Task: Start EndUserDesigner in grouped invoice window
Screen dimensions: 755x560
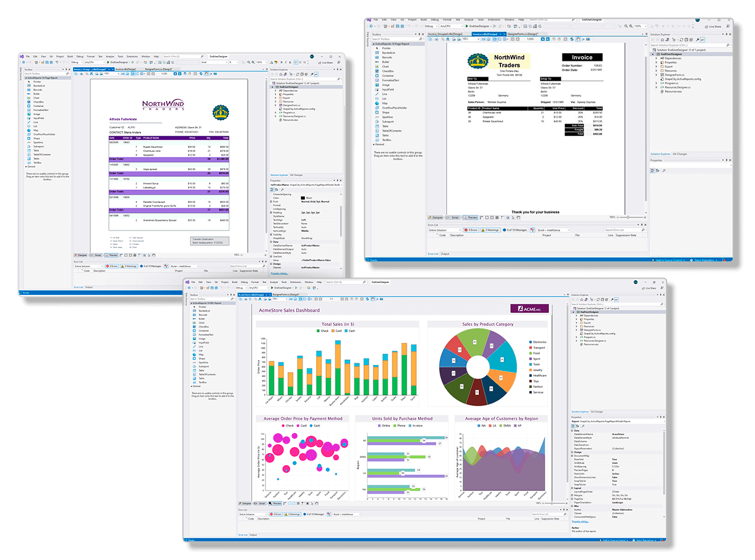Action: [117, 62]
